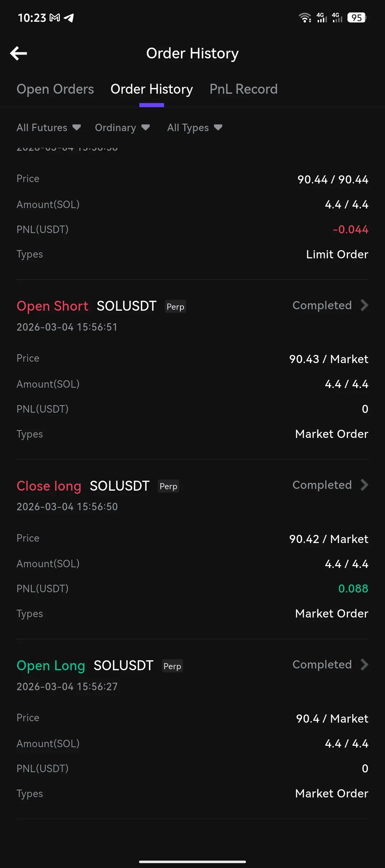Viewport: 385px width, 868px height.
Task: Tap the Gmail notification icon
Action: coord(55,18)
